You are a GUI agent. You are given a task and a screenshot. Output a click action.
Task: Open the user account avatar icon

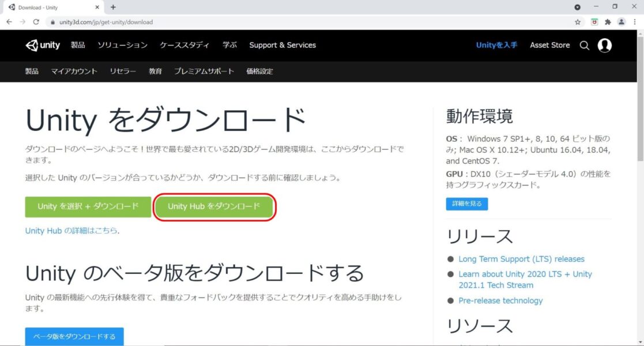click(605, 45)
